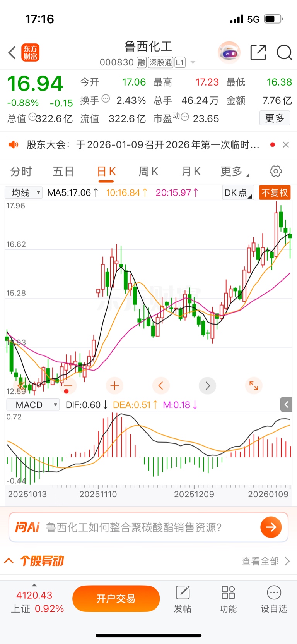Open the DK点 dropdown
The image size is (297, 644).
coord(238,192)
